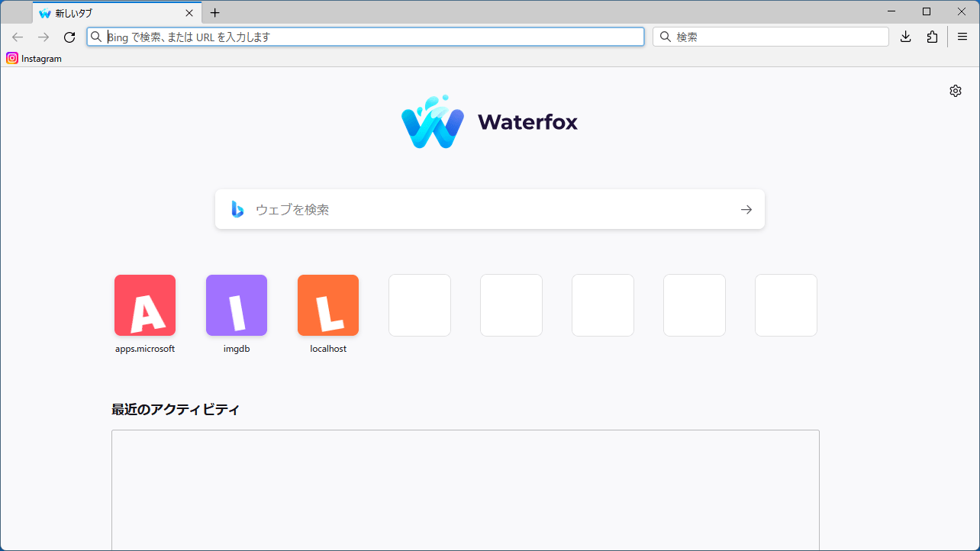Click the 最近のアクティビティ heading

[x=176, y=410]
